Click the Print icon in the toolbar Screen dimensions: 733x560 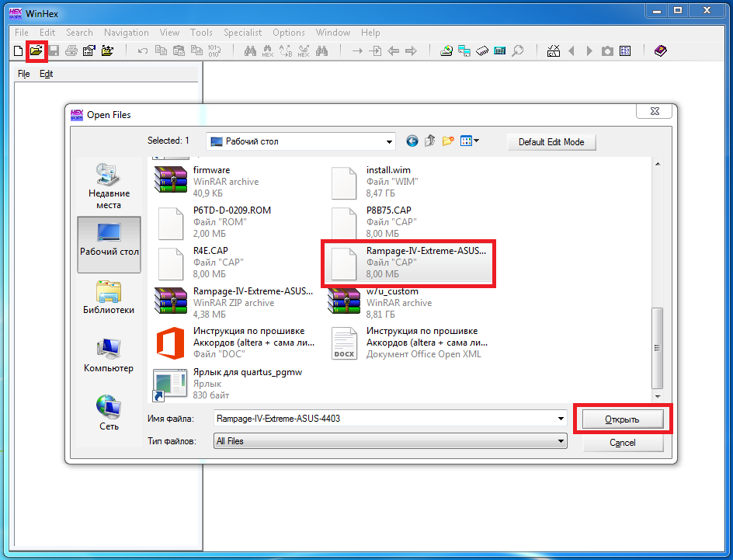(x=71, y=51)
